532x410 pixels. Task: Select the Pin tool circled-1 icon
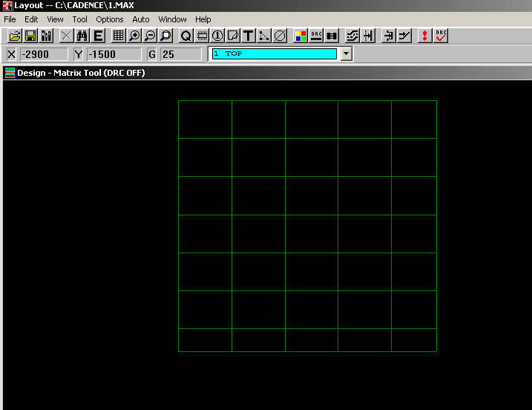click(217, 36)
